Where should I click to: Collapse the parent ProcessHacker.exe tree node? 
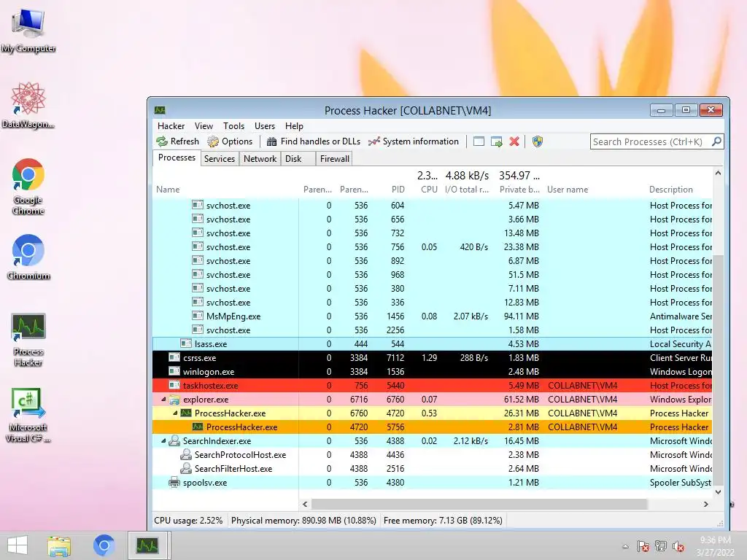click(x=175, y=413)
